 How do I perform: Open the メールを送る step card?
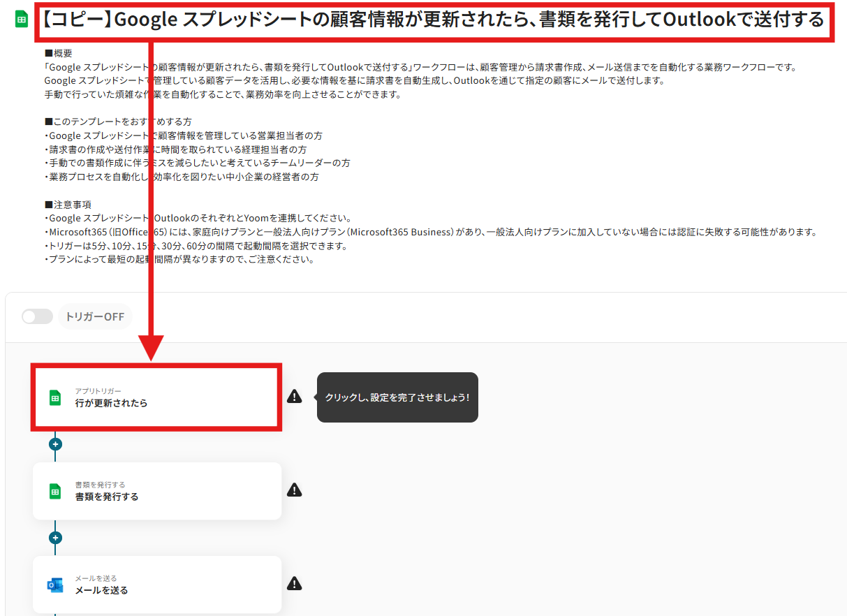(157, 585)
